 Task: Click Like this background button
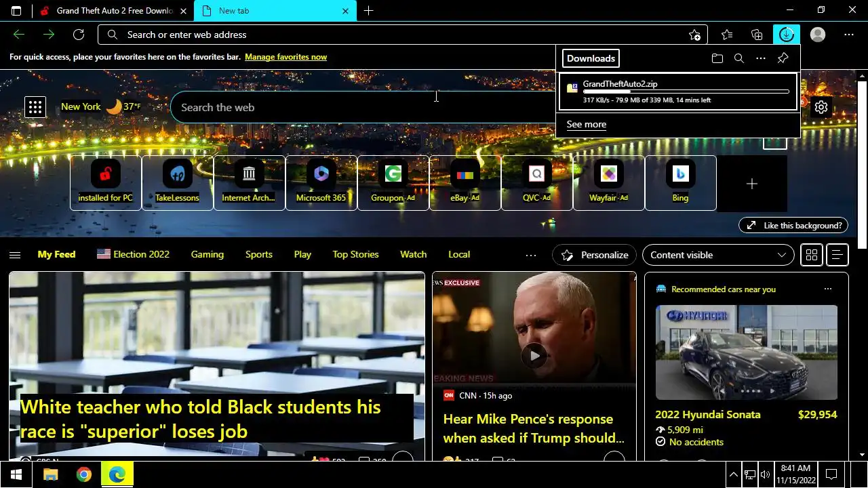tap(793, 225)
